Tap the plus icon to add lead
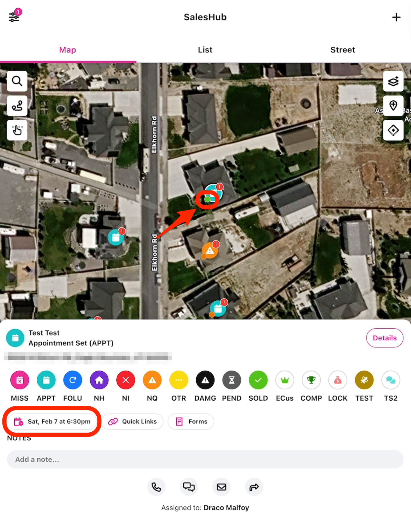This screenshot has width=411, height=532. 396,17
